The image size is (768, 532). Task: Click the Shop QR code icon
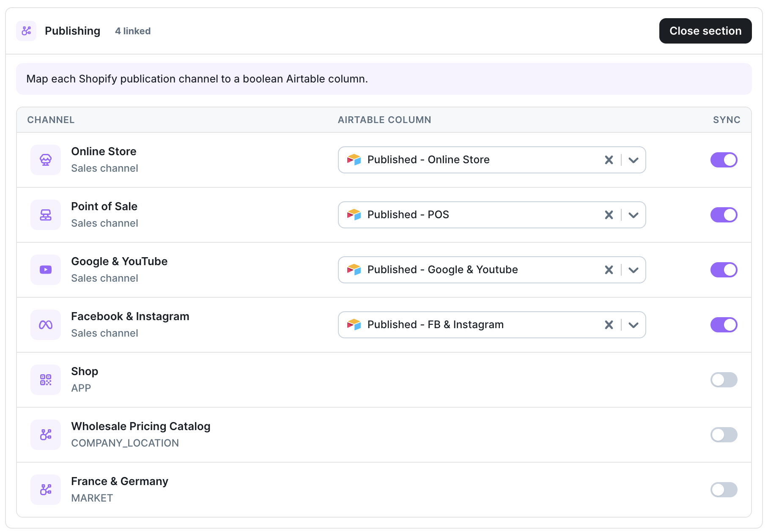46,380
